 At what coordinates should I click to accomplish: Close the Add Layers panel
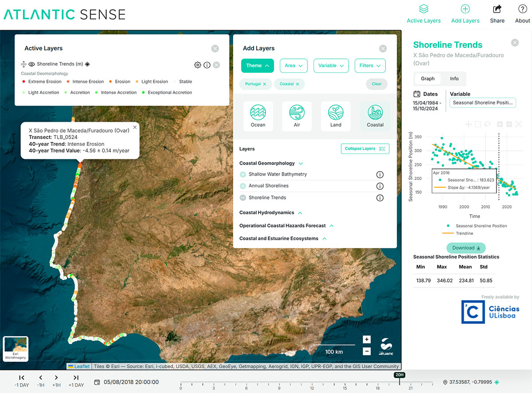[x=383, y=48]
